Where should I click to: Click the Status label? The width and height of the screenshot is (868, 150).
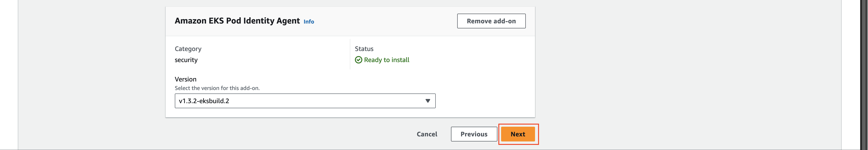click(364, 49)
